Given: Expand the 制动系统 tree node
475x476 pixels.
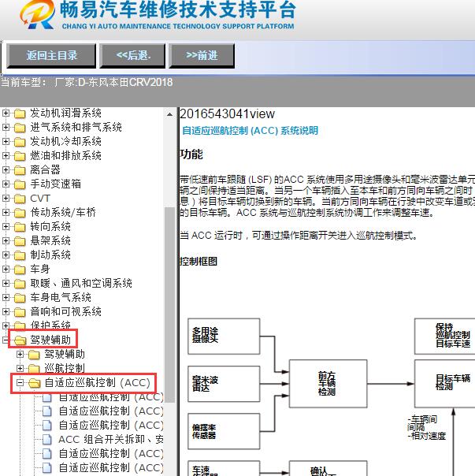Looking at the screenshot, I should click(x=6, y=255).
